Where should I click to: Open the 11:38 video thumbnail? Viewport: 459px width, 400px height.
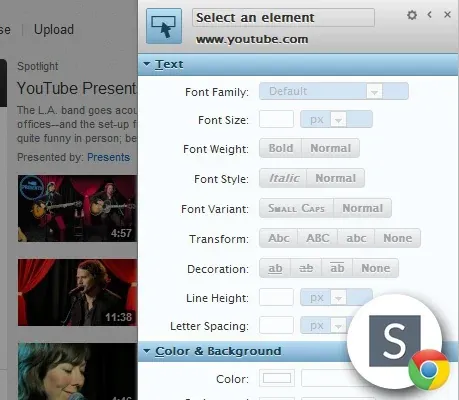(x=77, y=292)
